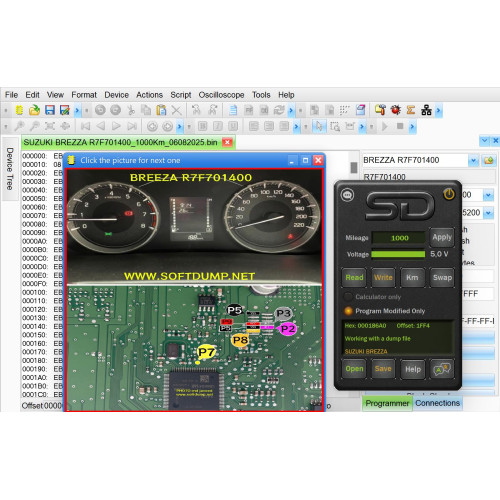Click the Apply mileage button
Screen dimensions: 500x500
(x=442, y=237)
